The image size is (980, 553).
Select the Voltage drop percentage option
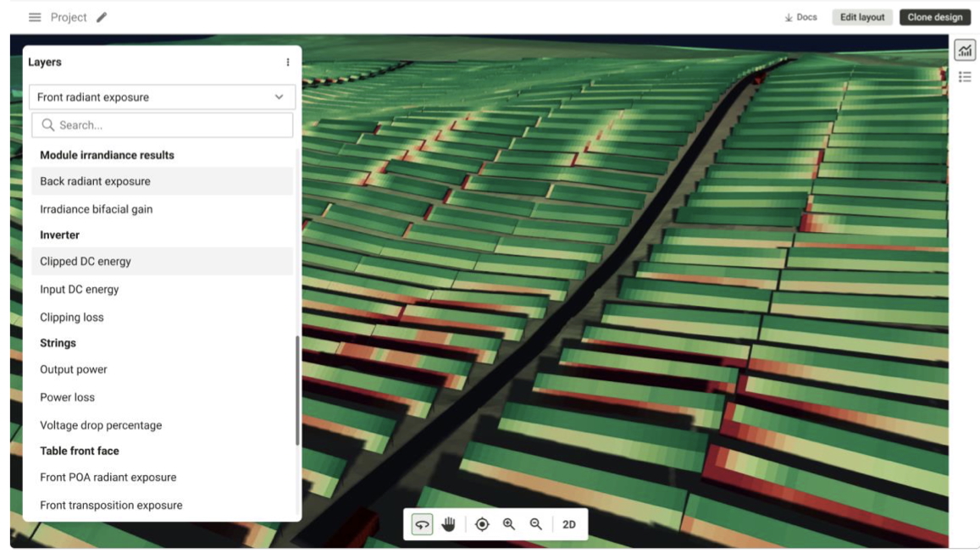tap(101, 425)
